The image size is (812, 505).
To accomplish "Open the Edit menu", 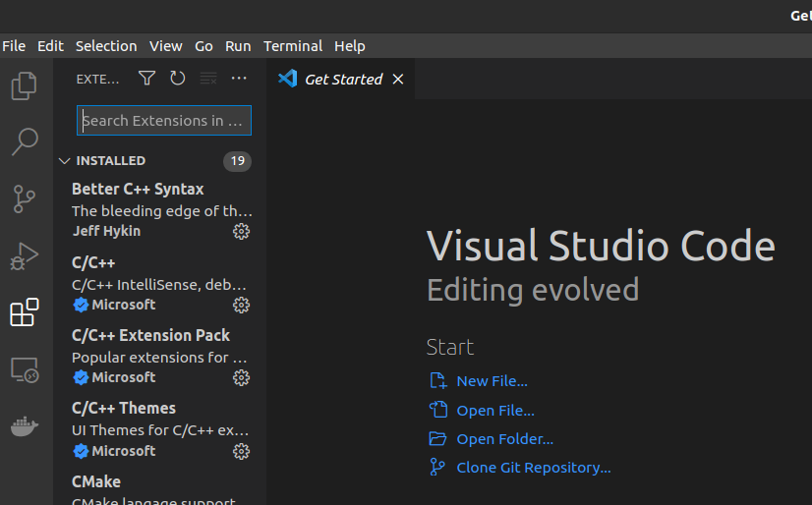I will 50,46.
